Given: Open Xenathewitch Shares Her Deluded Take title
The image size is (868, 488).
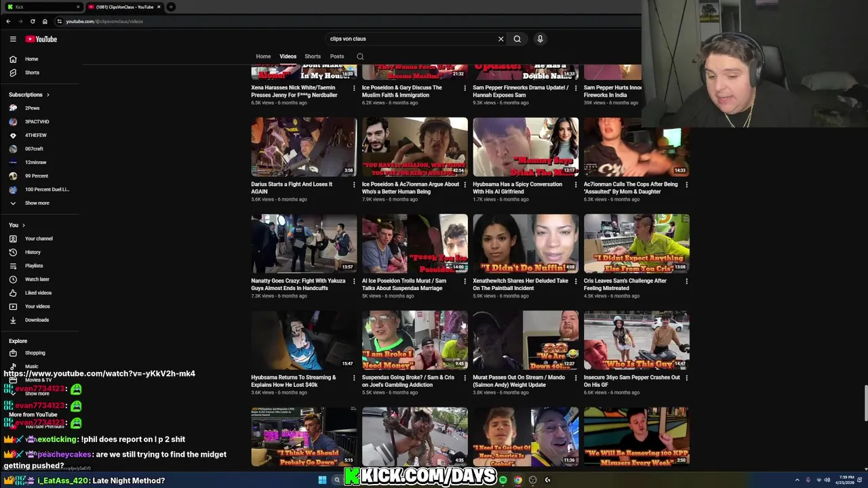Looking at the screenshot, I should (x=520, y=285).
